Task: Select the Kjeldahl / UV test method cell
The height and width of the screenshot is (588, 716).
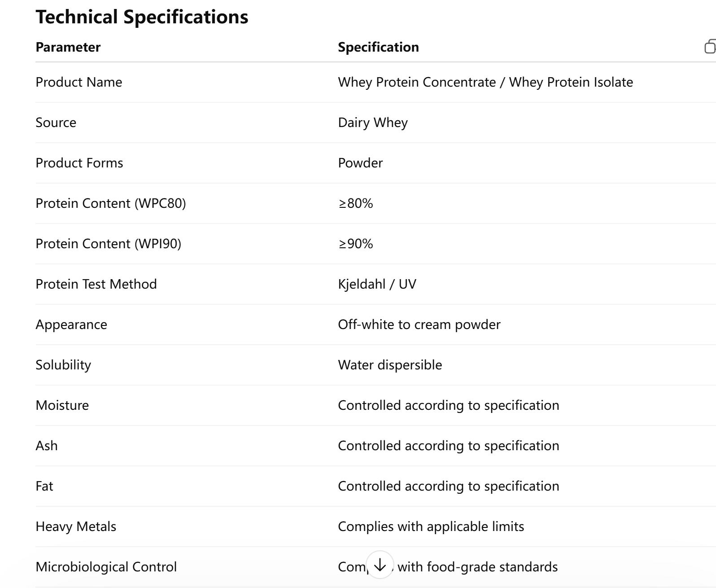Action: [377, 284]
